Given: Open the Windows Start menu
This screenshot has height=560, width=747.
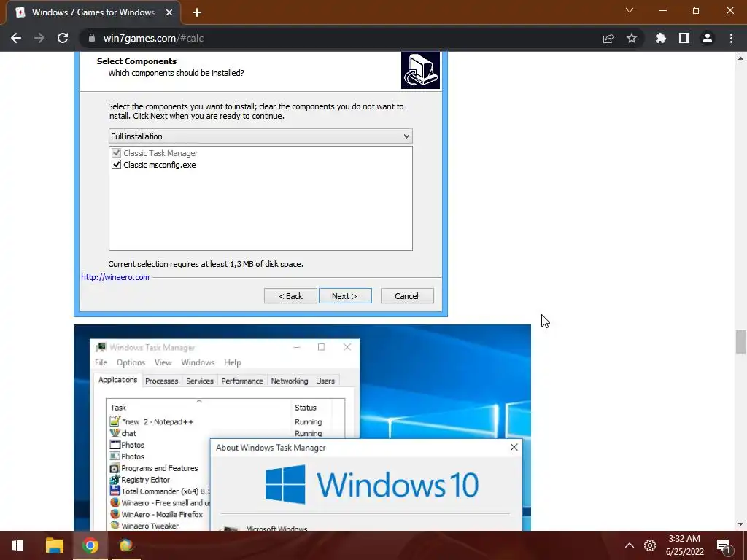Looking at the screenshot, I should pos(18,545).
